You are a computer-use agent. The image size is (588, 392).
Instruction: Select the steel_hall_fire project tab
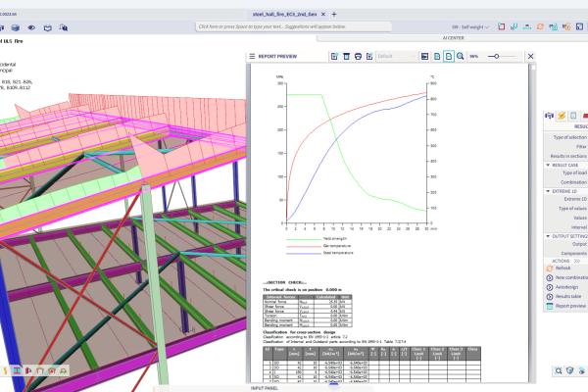point(284,15)
